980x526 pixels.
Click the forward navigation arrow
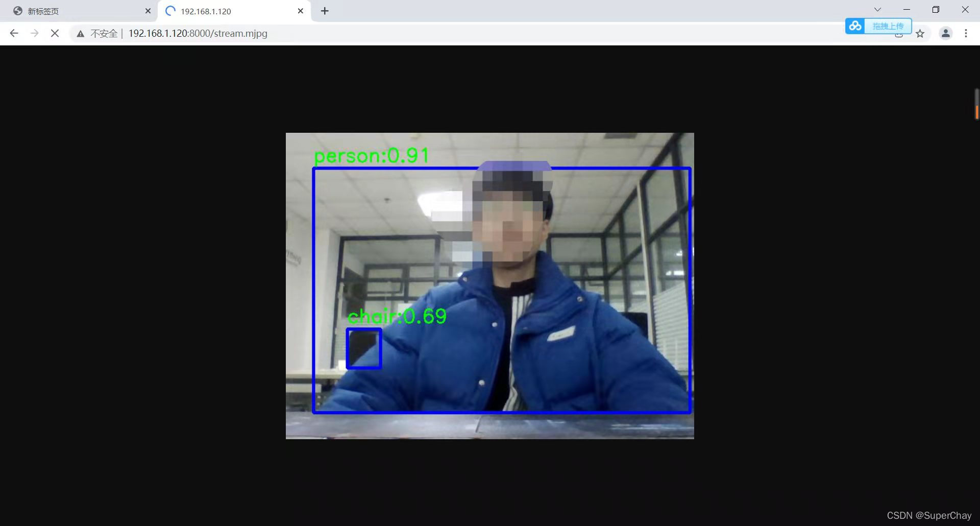tap(34, 33)
